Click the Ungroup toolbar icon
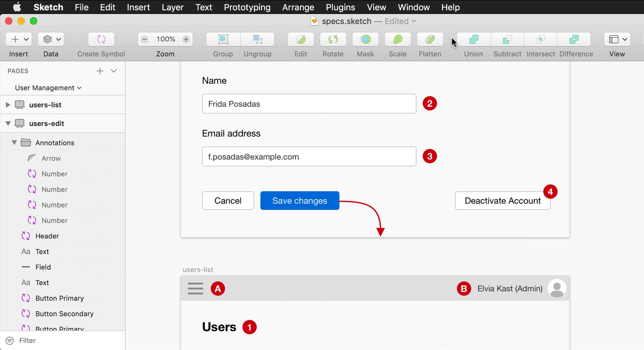The width and height of the screenshot is (644, 350). point(257,39)
